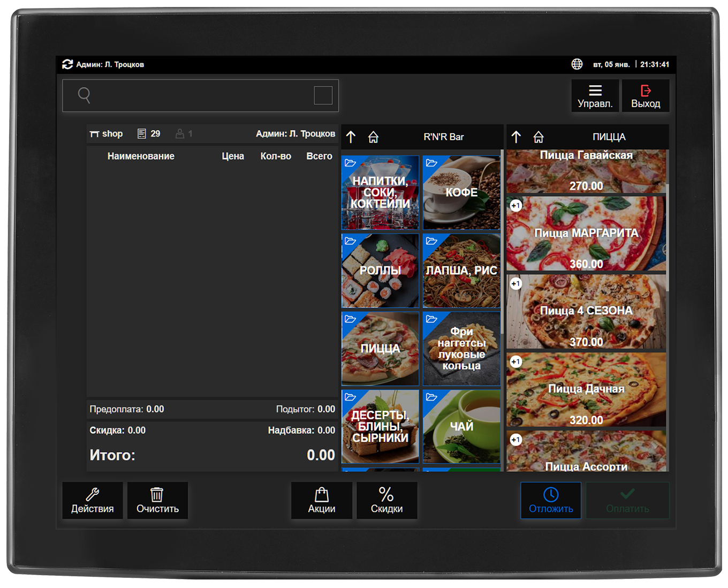Click the Наименование column header
Viewport: 728px width, 588px height.
[x=141, y=156]
